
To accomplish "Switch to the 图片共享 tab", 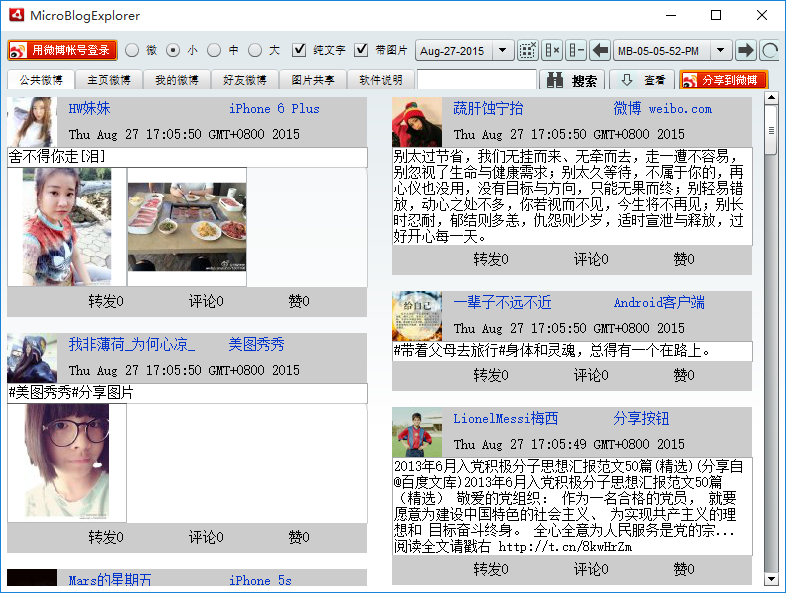I will (313, 80).
